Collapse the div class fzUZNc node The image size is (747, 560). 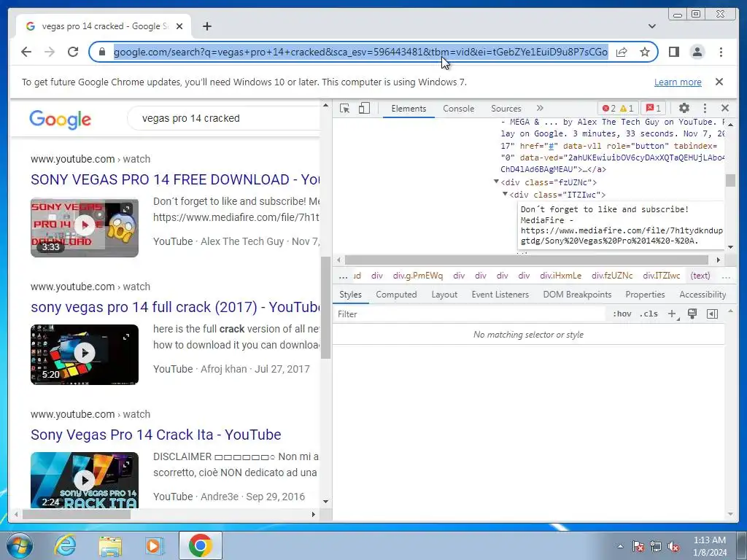pyautogui.click(x=496, y=182)
